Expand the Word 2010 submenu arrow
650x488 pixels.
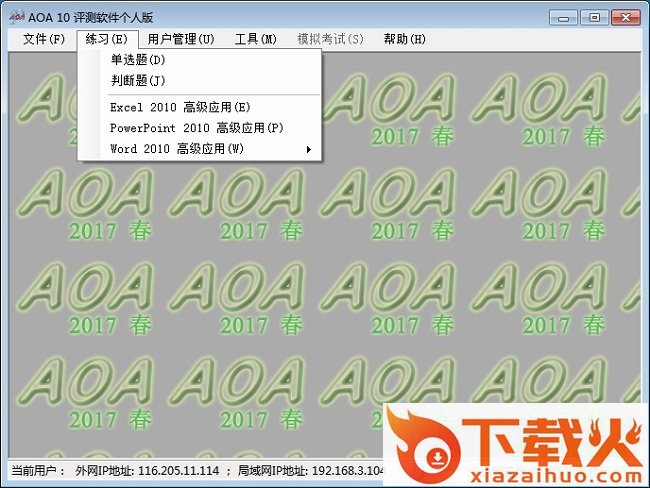point(308,149)
